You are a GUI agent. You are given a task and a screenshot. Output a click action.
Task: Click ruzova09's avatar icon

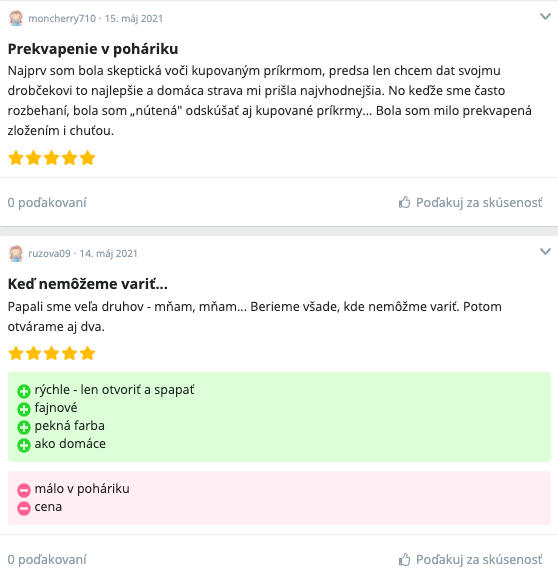click(x=16, y=254)
